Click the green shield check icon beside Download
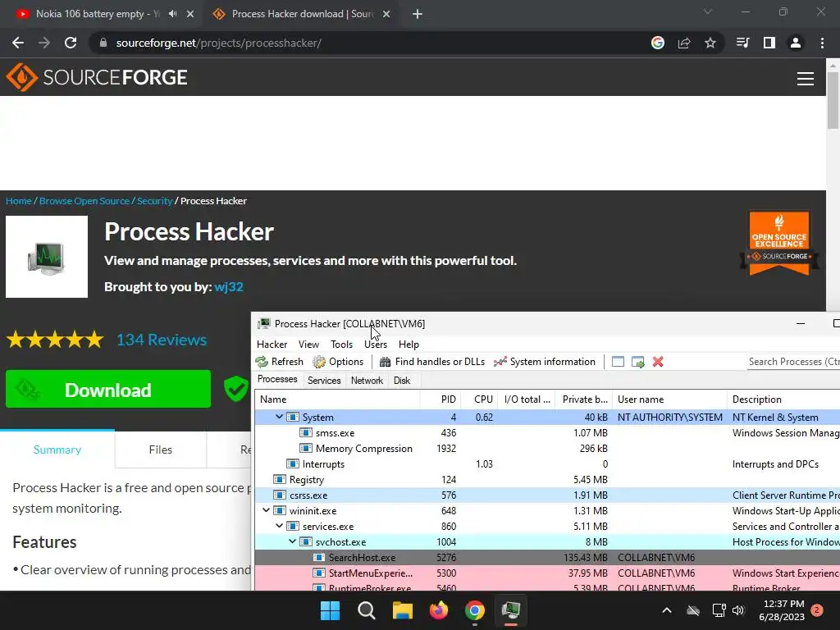 pos(236,388)
